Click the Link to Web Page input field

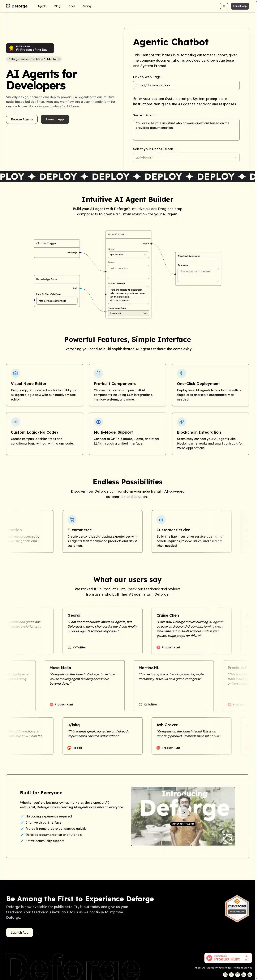click(x=186, y=86)
